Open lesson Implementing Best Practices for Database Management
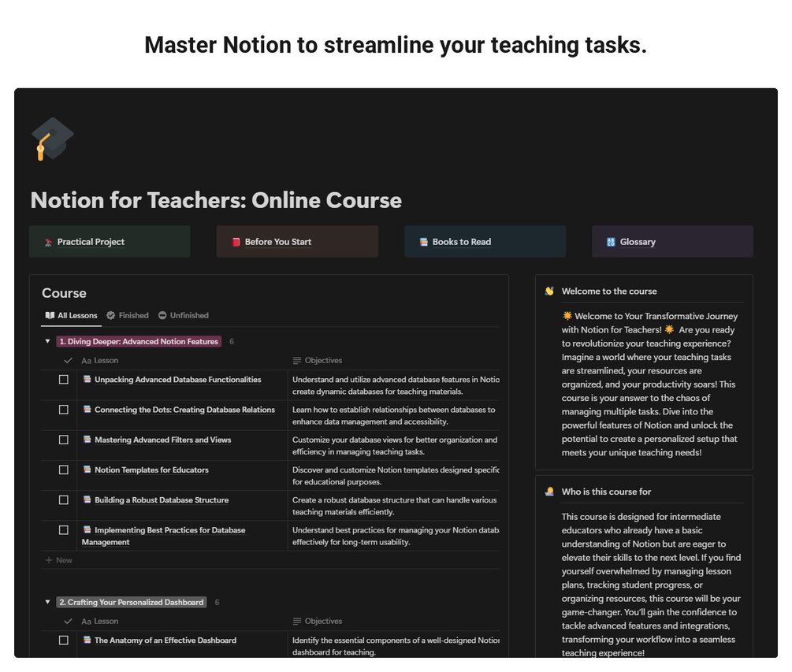Image resolution: width=792 pixels, height=672 pixels. coord(164,536)
